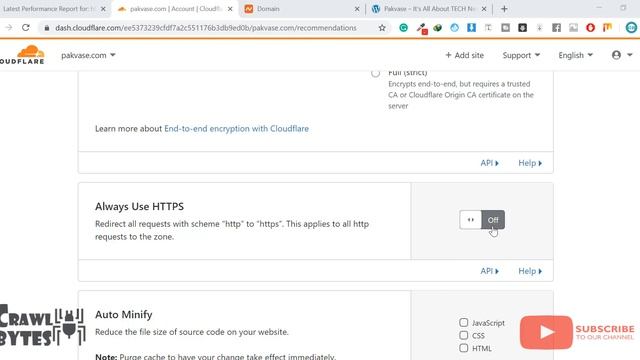Click the browser reload icon
The height and width of the screenshot is (360, 640).
26,28
